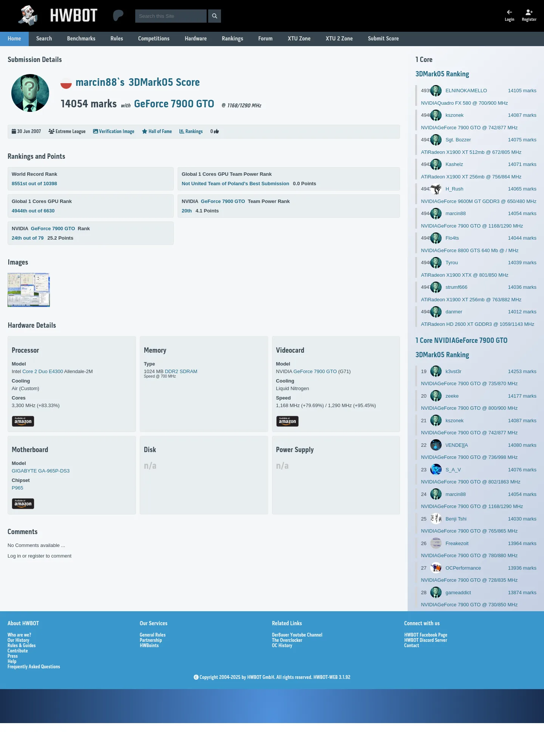
Task: Open the Frequently Asked Questions link
Action: [34, 667]
